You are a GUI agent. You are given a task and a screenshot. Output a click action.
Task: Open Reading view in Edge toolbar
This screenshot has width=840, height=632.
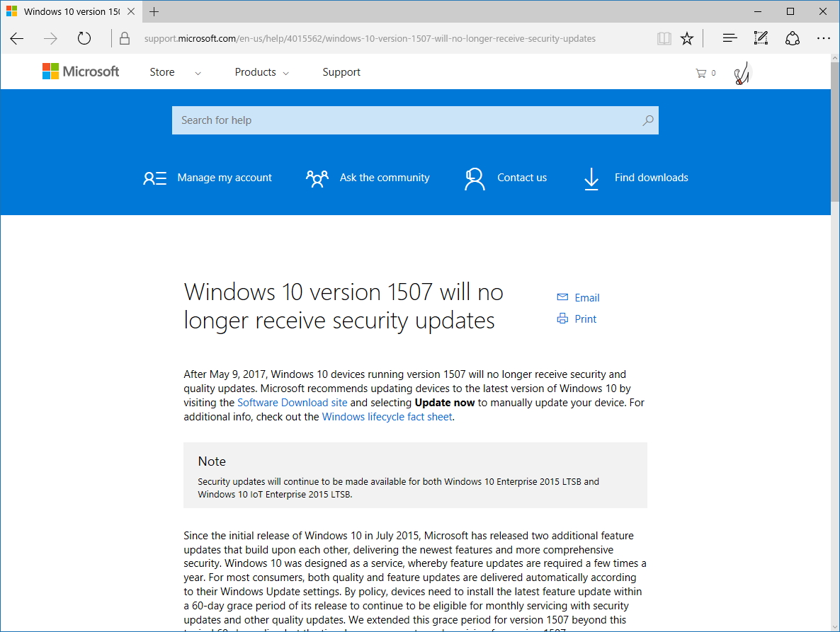(x=664, y=38)
